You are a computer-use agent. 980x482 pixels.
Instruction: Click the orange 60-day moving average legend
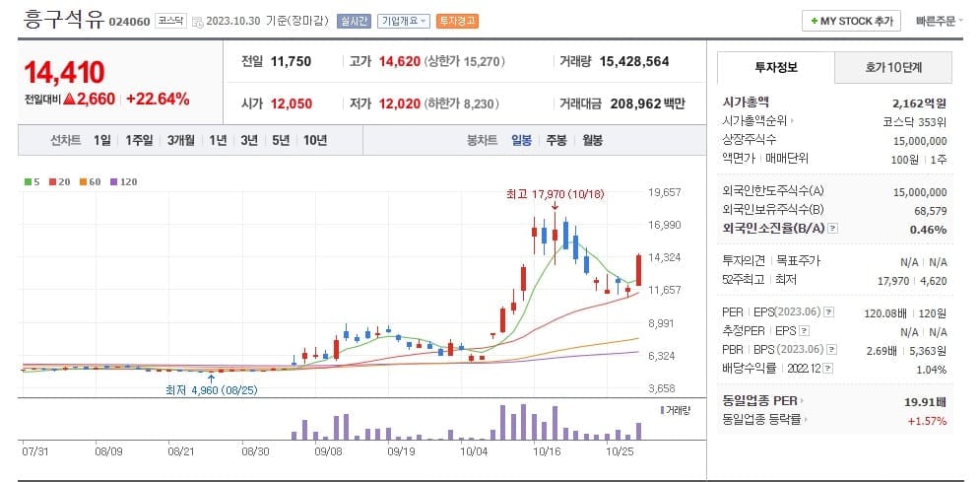click(88, 182)
